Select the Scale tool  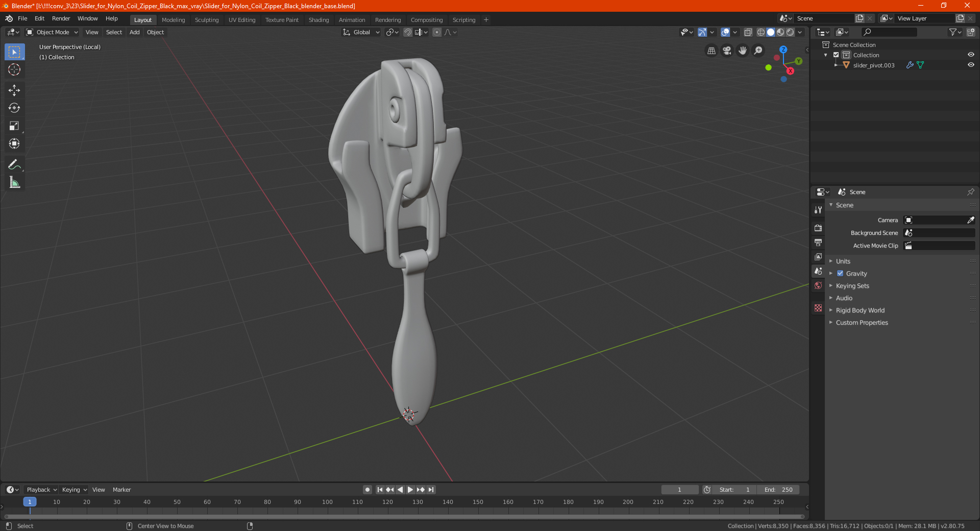tap(14, 126)
